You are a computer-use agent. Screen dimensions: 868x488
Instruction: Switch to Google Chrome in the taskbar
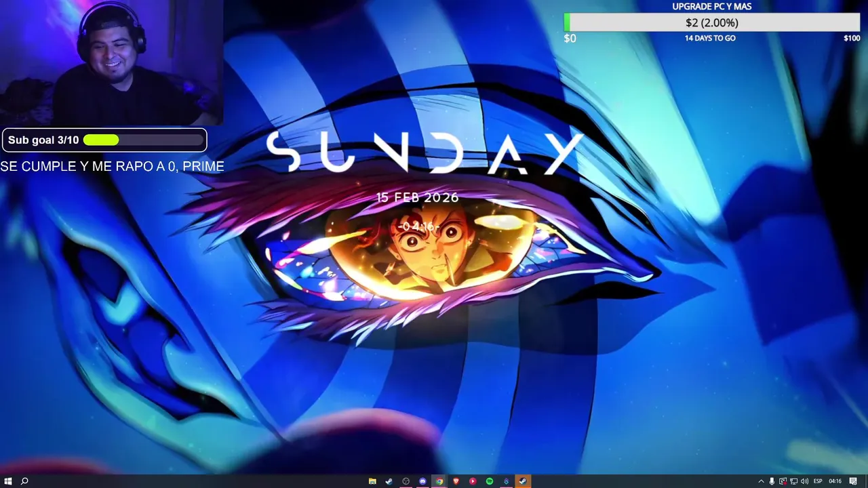(439, 481)
